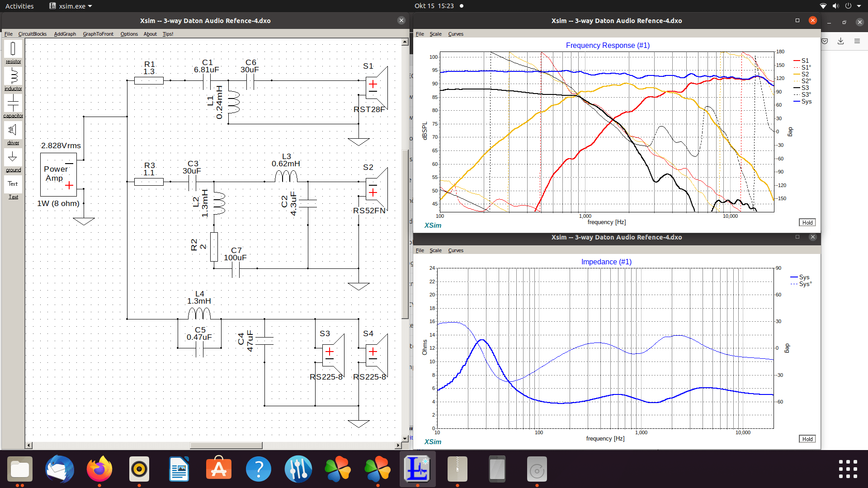Show applications grid
Image resolution: width=868 pixels, height=488 pixels.
click(848, 469)
